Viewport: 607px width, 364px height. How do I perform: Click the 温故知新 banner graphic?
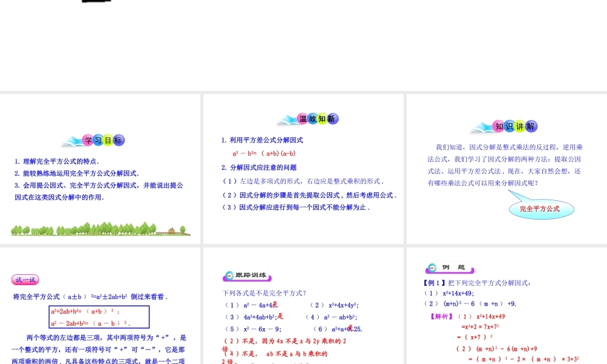pyautogui.click(x=309, y=119)
